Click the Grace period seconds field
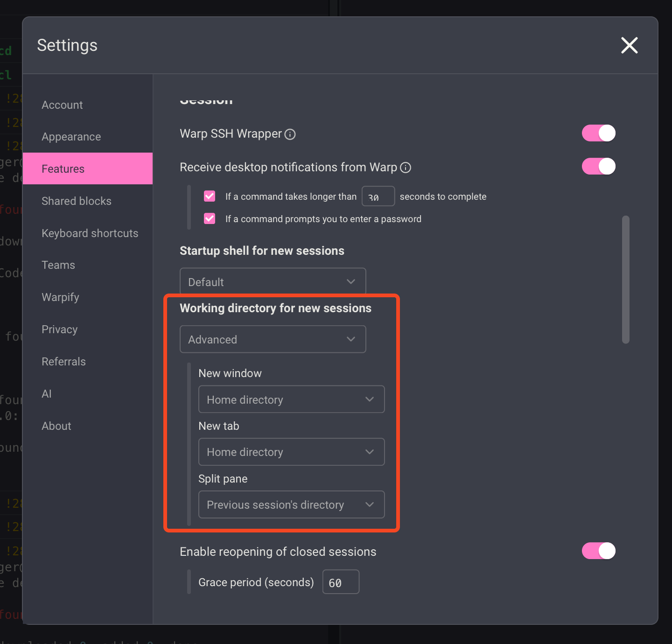The width and height of the screenshot is (672, 644). 341,582
